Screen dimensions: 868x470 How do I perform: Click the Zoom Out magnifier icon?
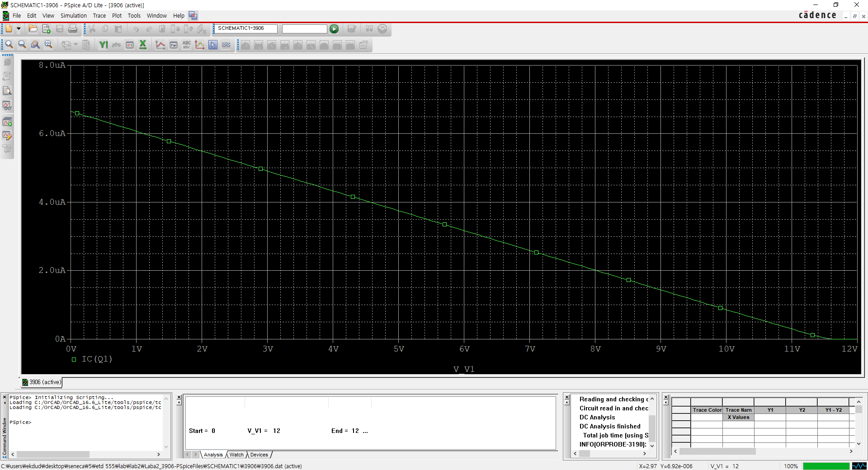pos(22,45)
